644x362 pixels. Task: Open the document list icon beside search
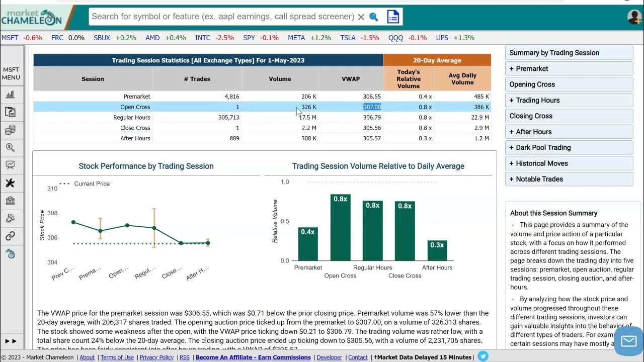(393, 17)
